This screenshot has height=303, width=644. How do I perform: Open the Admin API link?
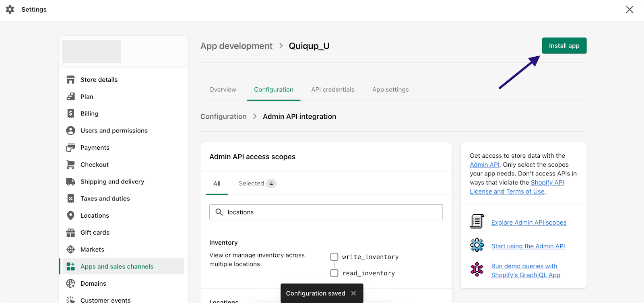click(x=485, y=165)
